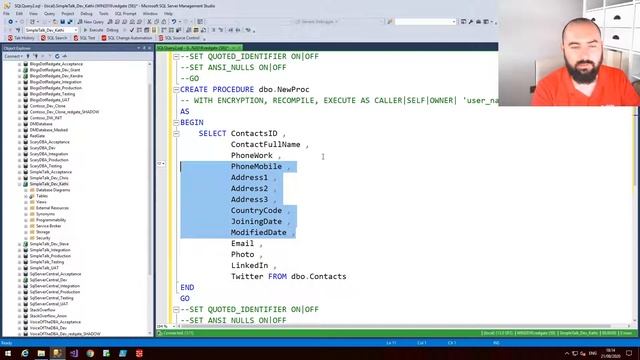The image size is (640, 360).
Task: Open SQL Source Control toolbar item
Action: [x=179, y=38]
